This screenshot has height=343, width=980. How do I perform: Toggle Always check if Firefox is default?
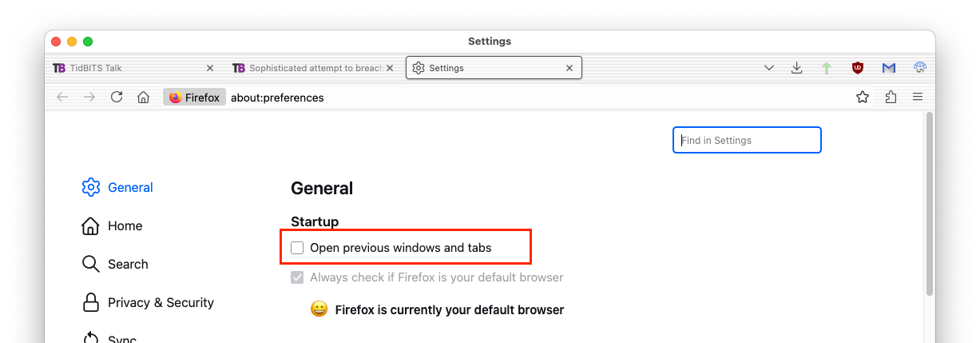pos(297,277)
